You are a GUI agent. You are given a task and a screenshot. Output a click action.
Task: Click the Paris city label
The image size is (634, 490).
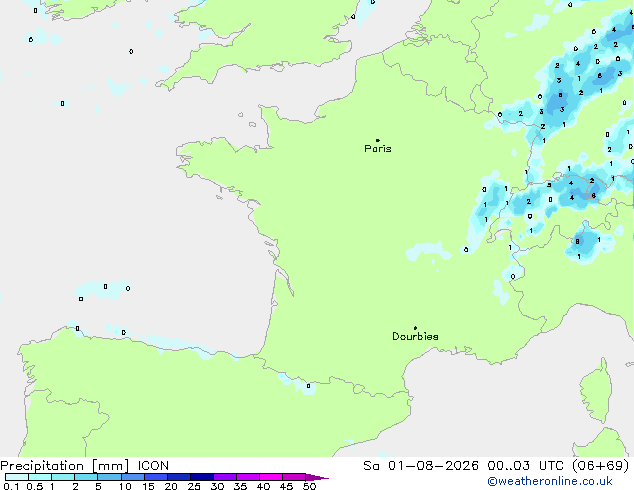378,149
